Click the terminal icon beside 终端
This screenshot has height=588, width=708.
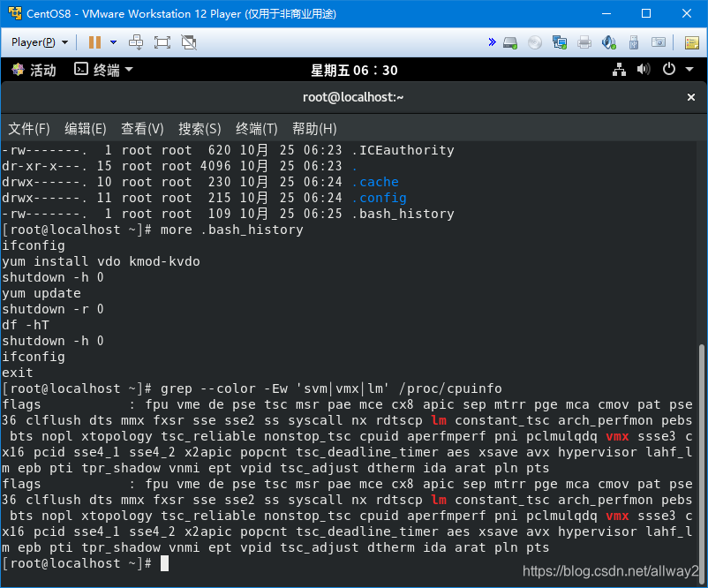(x=81, y=69)
